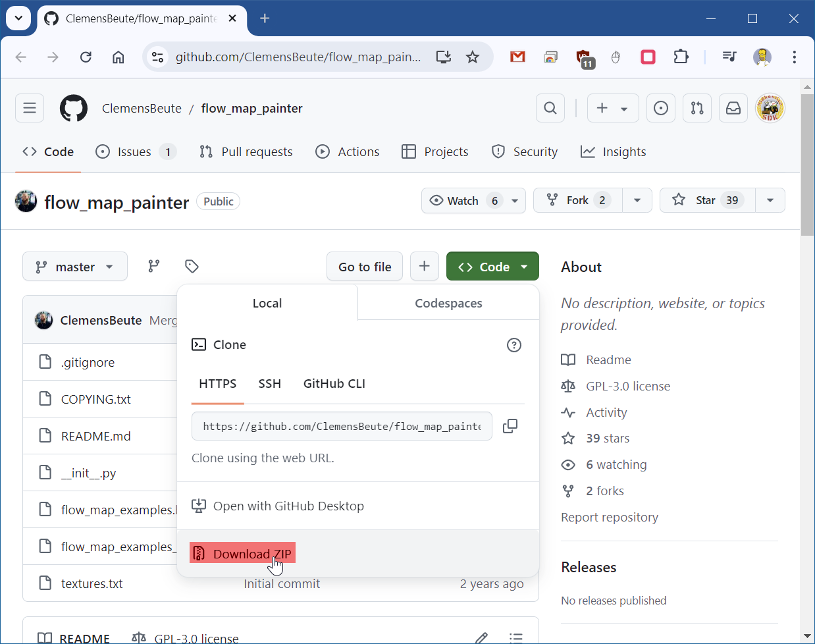Open the Issues inbox circle icon in header

tap(661, 108)
